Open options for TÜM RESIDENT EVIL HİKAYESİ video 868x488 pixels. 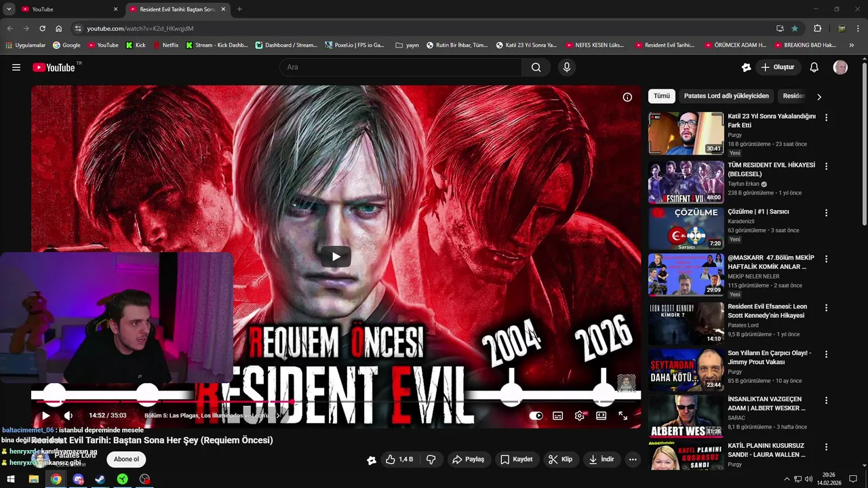(x=826, y=166)
